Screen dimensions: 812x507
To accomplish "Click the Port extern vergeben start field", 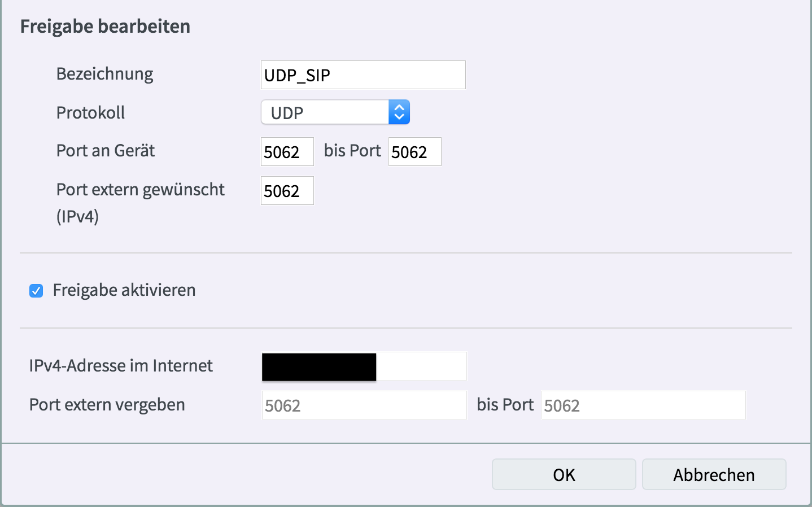I will 364,405.
